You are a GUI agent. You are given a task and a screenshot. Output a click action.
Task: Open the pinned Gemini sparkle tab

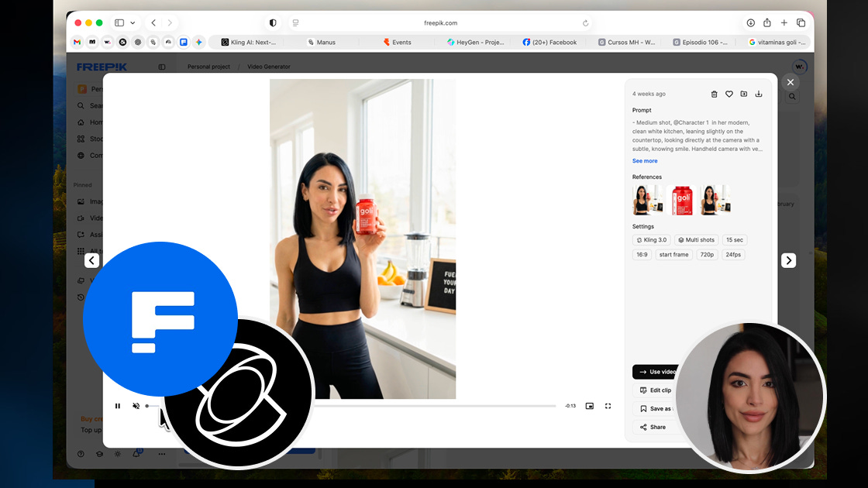[198, 42]
